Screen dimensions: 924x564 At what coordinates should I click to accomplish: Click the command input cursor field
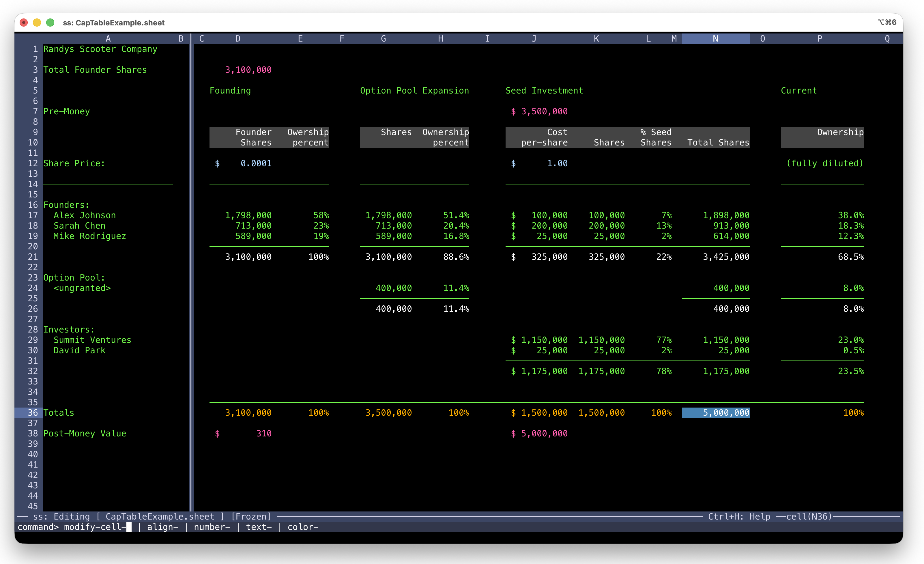pyautogui.click(x=129, y=527)
